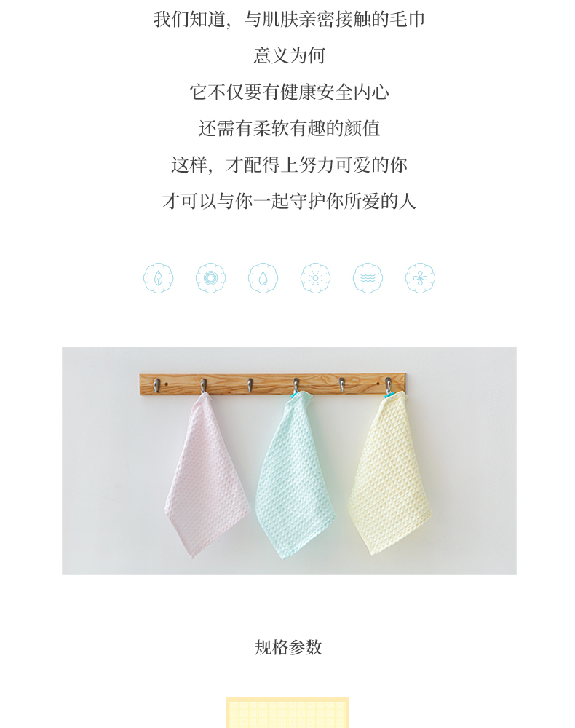Click the wavy lines icon
The width and height of the screenshot is (575, 728).
(x=368, y=278)
